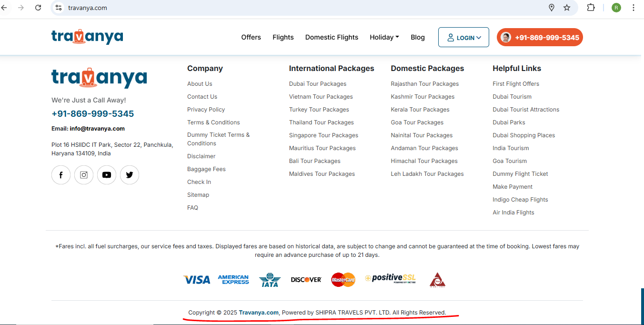Open Dubai Tourist Attractions link
644x325 pixels.
[526, 110]
